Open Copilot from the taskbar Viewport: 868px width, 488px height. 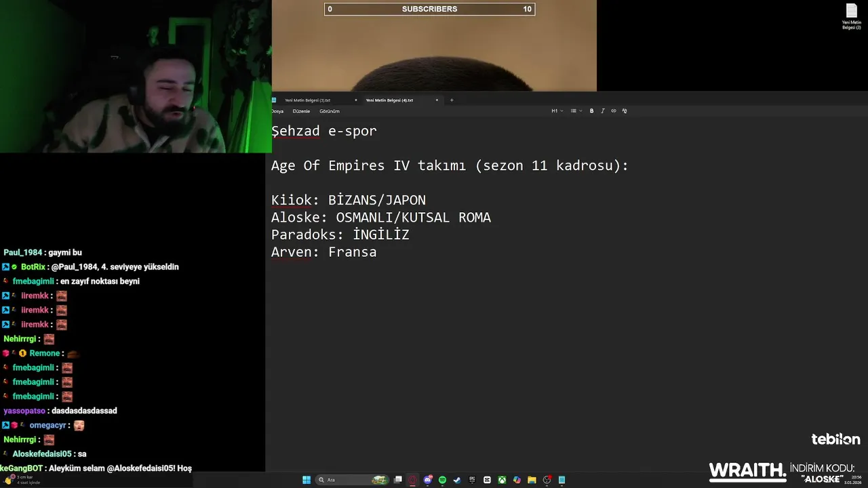[x=517, y=480]
